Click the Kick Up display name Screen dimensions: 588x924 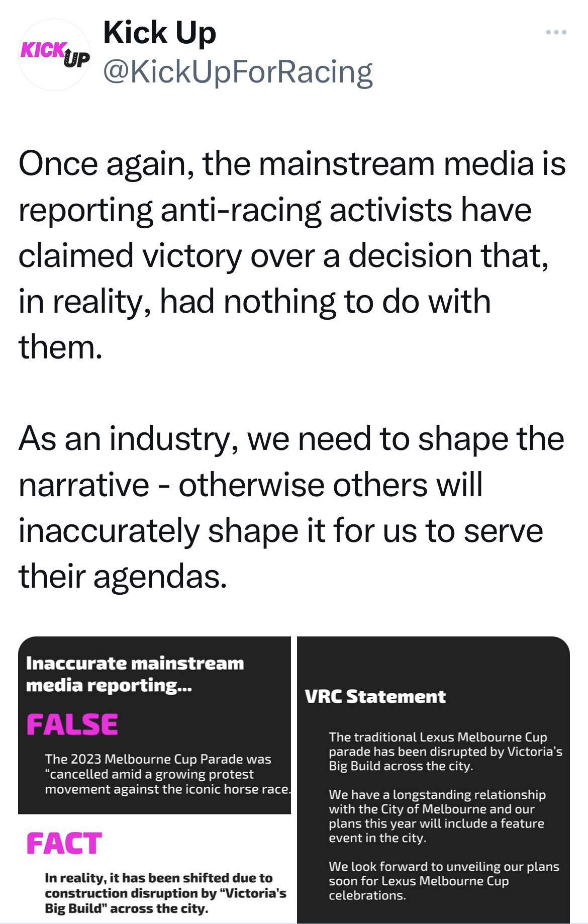(x=159, y=33)
